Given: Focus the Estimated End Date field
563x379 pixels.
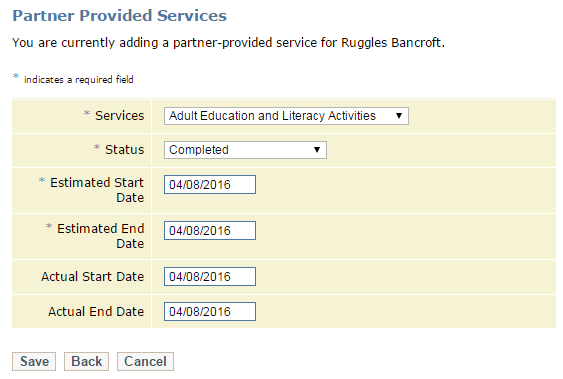Looking at the screenshot, I should tap(210, 230).
